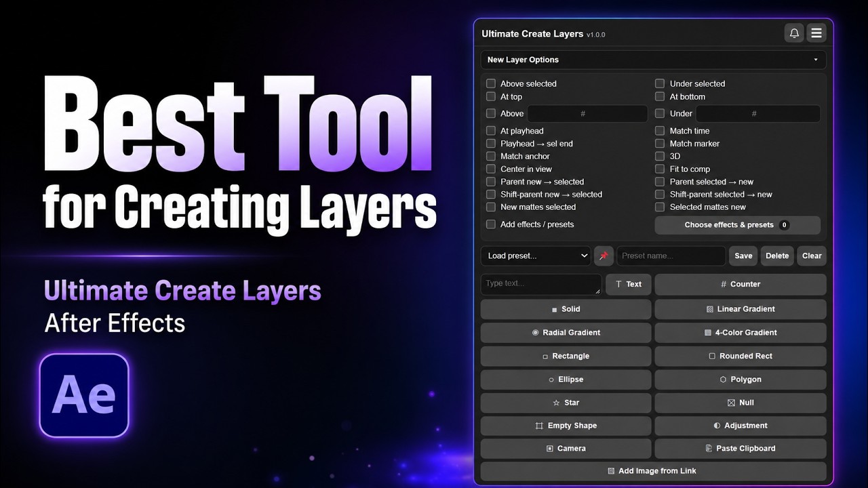Create an Empty Shape layer
Image resolution: width=868 pixels, height=488 pixels.
566,426
